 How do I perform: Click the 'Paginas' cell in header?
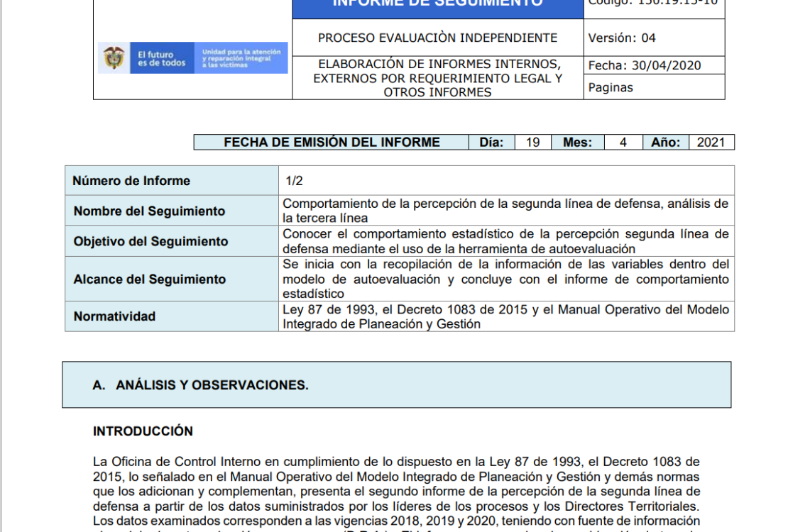655,87
